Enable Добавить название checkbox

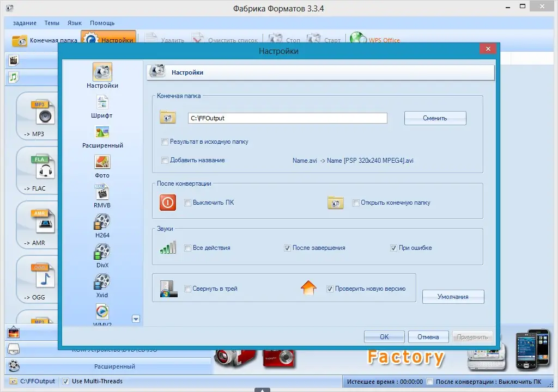[165, 161]
